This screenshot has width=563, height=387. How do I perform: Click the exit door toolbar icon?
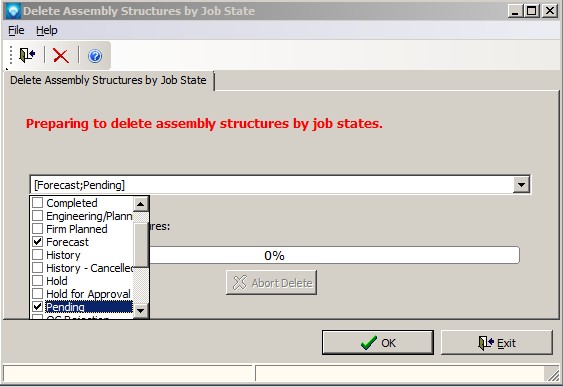27,56
